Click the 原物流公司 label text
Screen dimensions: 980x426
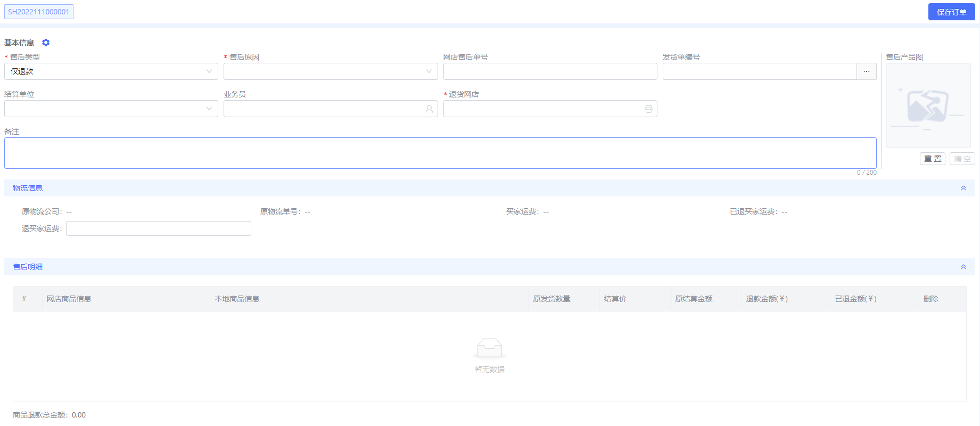coord(42,211)
